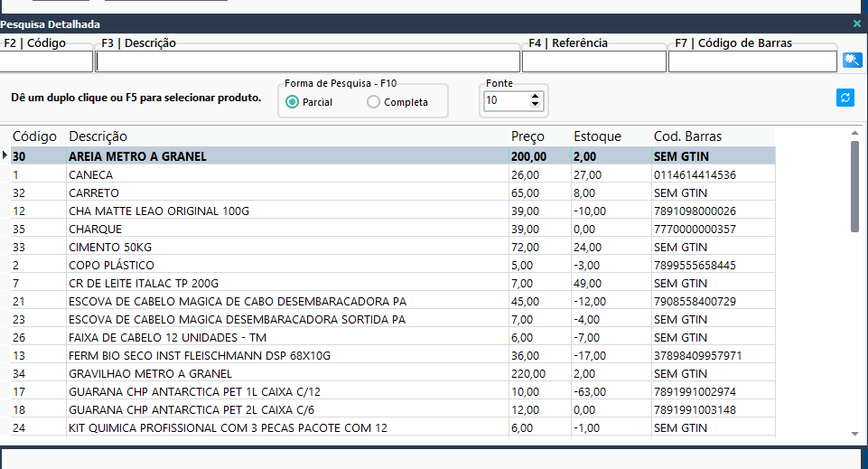Close the Pesquisa Detalhada panel

(857, 23)
